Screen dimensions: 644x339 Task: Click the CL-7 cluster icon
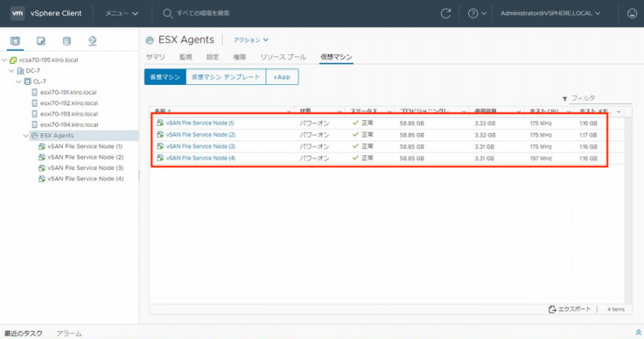27,81
